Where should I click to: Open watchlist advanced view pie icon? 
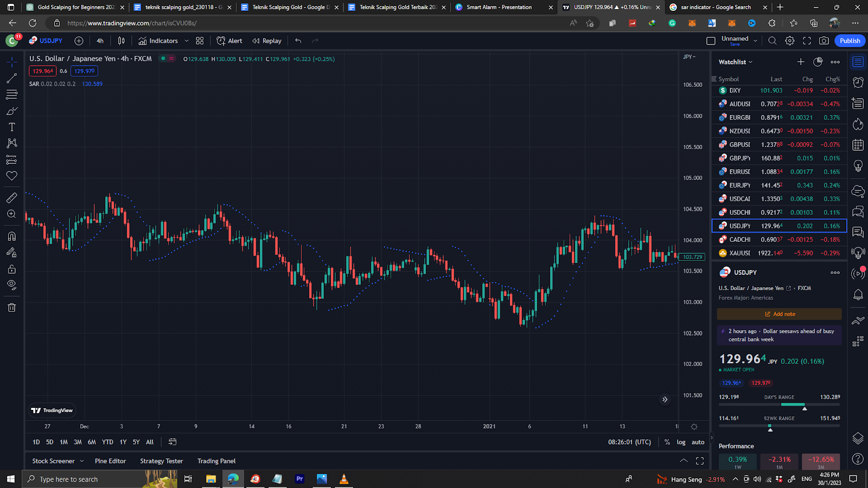[x=818, y=62]
